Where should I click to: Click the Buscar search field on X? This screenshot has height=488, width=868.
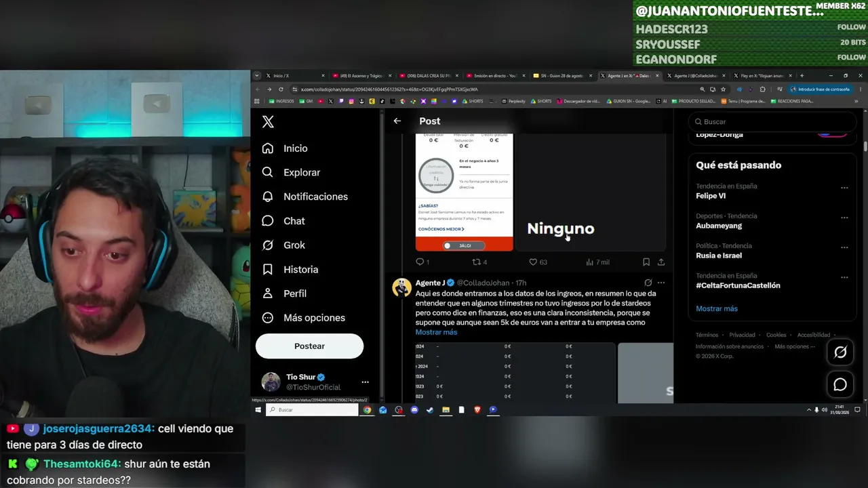[772, 122]
